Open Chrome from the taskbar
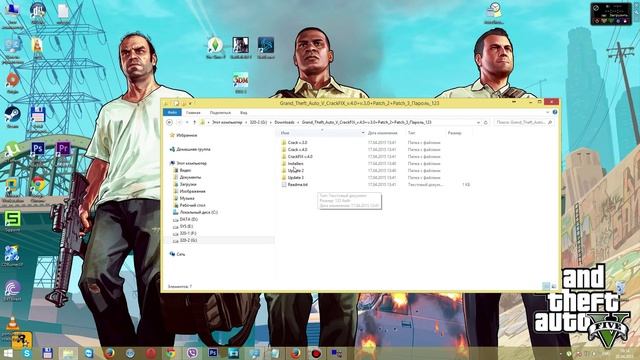 [x=171, y=353]
